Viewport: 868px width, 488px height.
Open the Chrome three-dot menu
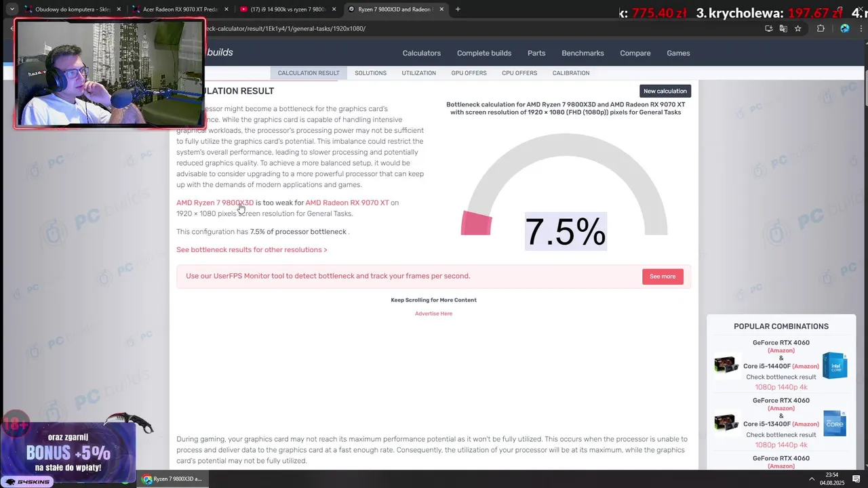point(861,28)
